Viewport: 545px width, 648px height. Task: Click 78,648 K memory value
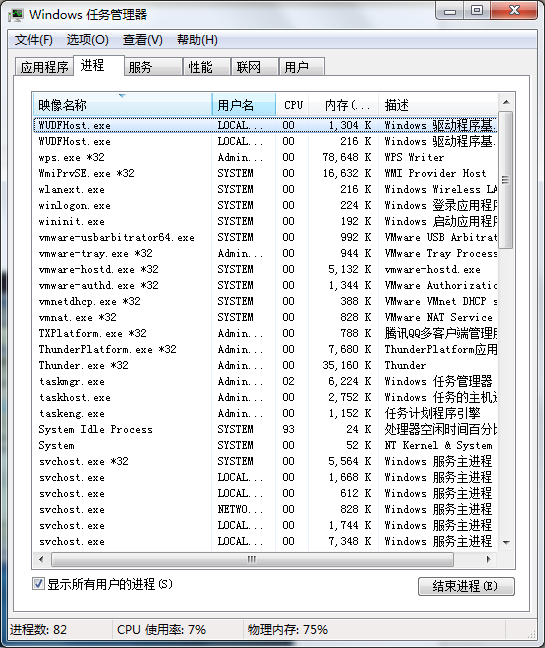347,157
